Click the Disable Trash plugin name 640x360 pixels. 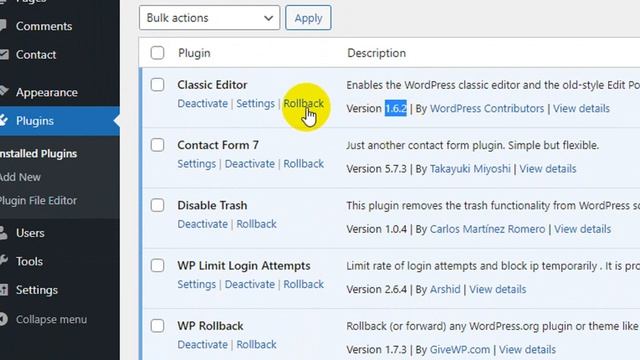click(x=212, y=205)
